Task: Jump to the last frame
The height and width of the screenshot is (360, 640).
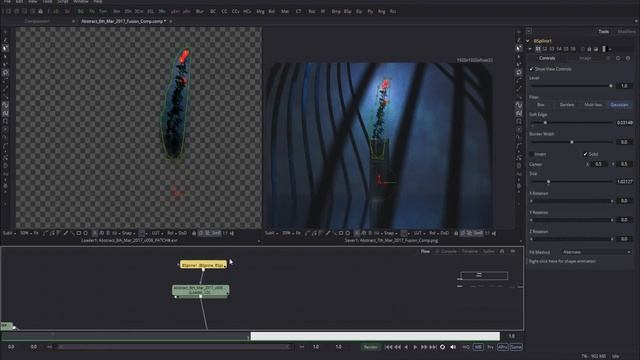Action: (x=433, y=347)
